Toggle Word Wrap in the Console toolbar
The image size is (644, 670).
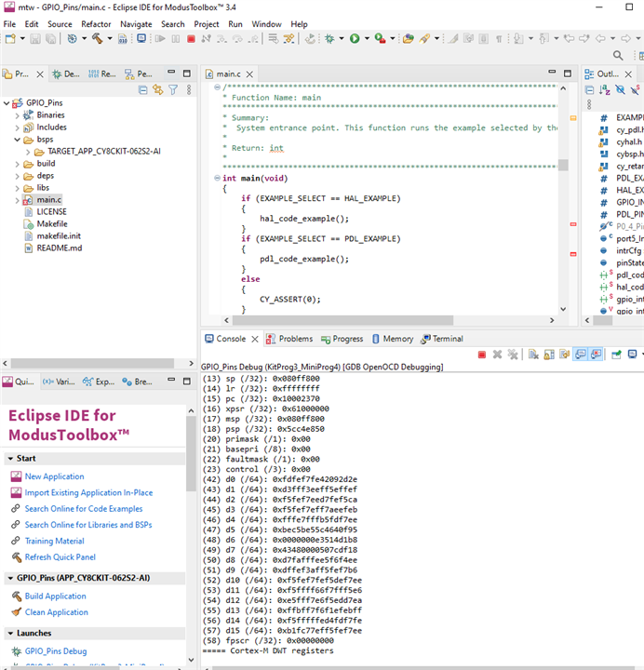coord(565,355)
